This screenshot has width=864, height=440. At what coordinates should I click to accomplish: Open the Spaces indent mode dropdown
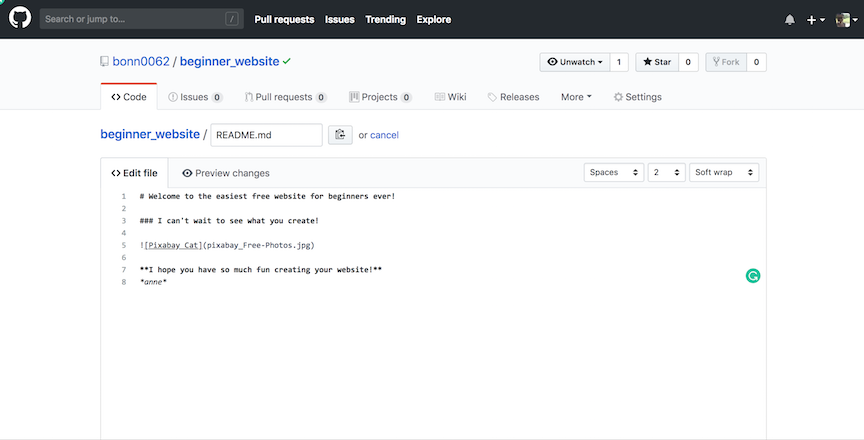(613, 173)
